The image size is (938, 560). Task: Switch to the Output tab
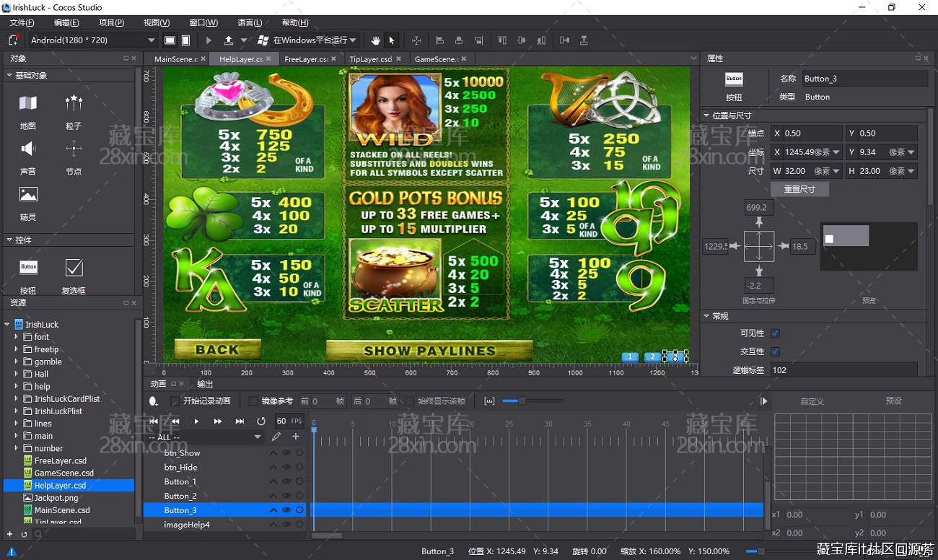[x=205, y=384]
